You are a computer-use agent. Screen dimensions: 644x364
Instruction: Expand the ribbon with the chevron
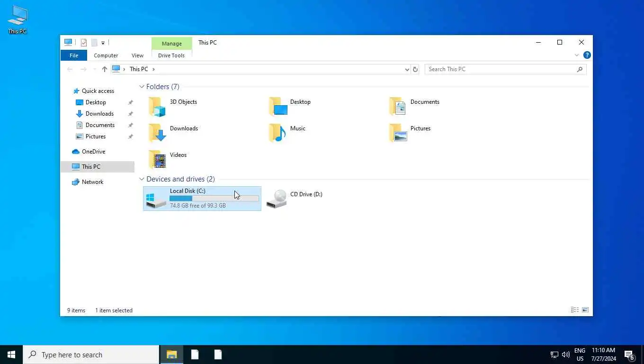(577, 55)
